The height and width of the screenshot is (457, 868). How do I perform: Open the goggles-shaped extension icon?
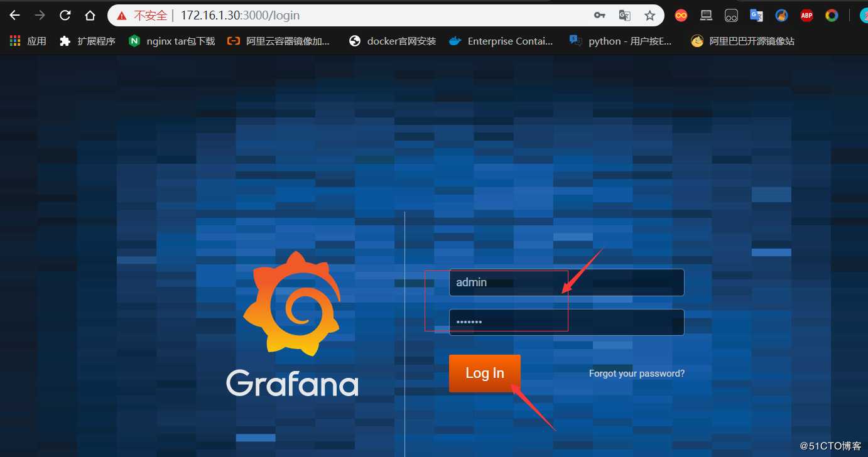731,15
